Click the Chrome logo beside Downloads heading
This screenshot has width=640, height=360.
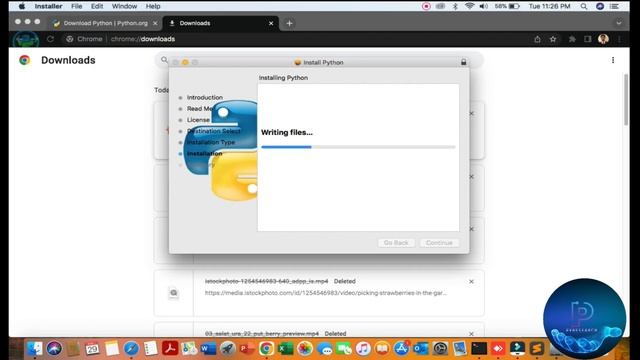(x=24, y=60)
